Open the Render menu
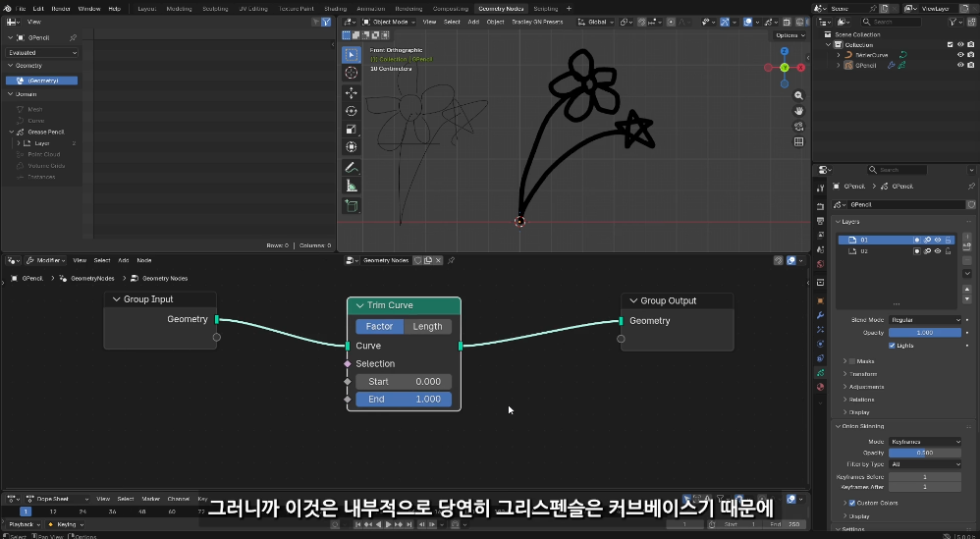This screenshot has width=980, height=539. pyautogui.click(x=60, y=8)
